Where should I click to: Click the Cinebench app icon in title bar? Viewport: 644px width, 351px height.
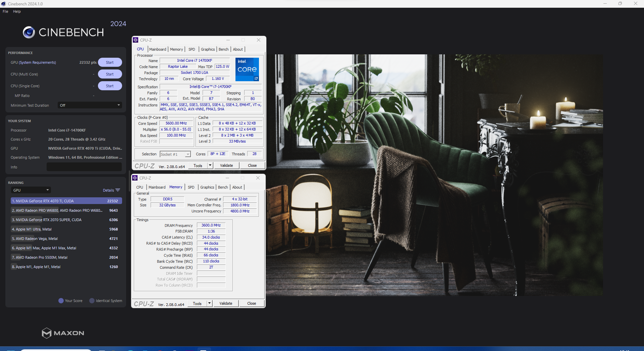3,4
